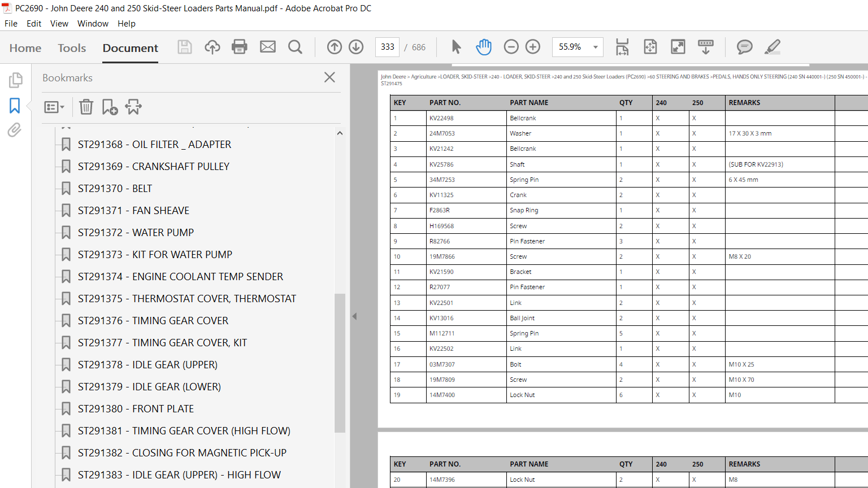
Task: Save the document with the floppy disk icon
Action: [x=185, y=47]
